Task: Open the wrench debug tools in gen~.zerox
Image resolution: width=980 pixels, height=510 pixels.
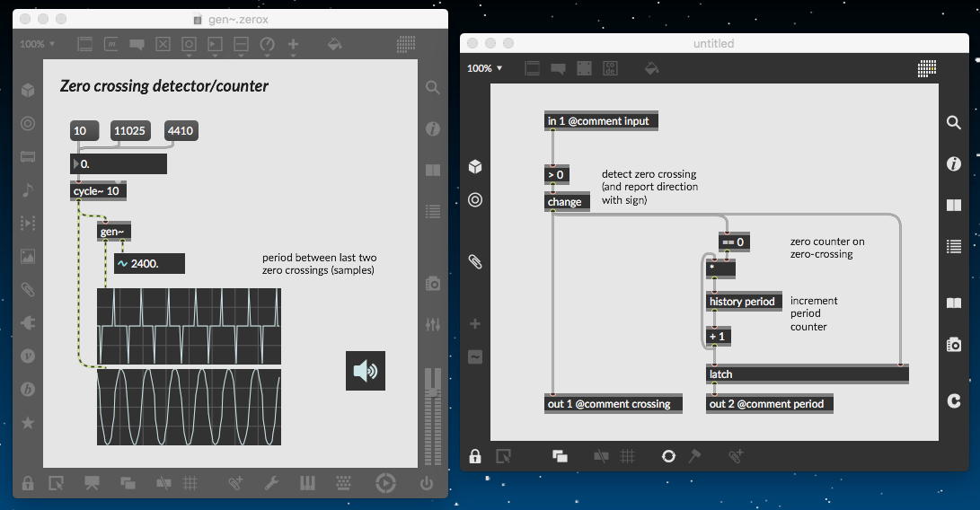Action: tap(271, 483)
